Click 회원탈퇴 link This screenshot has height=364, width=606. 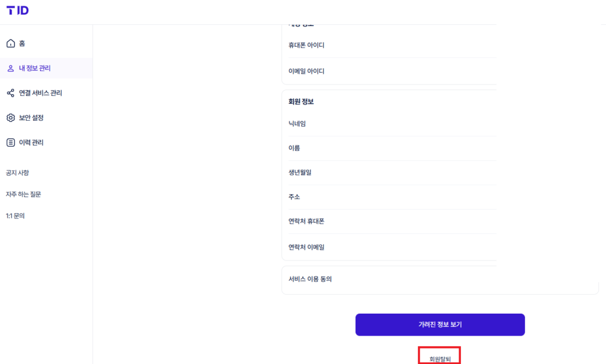(440, 359)
